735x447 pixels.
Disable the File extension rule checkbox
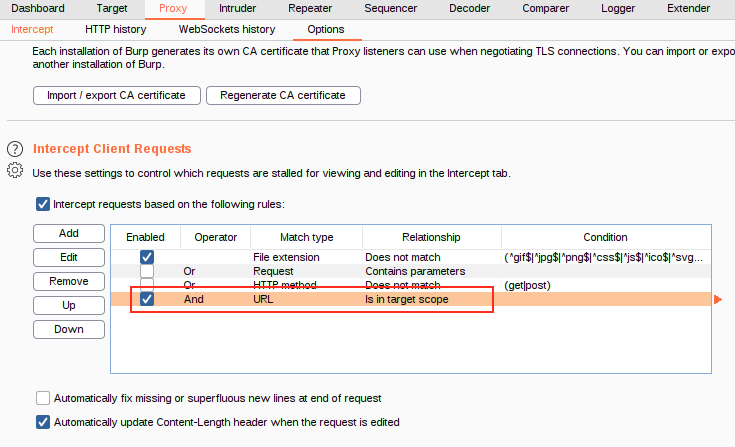pyautogui.click(x=147, y=258)
